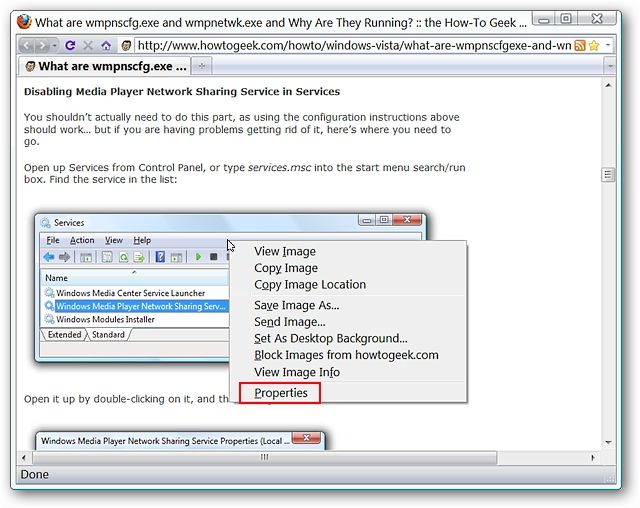The height and width of the screenshot is (508, 640).
Task: Click 'Disabling Media Player Network Sharing' heading
Action: (x=182, y=91)
